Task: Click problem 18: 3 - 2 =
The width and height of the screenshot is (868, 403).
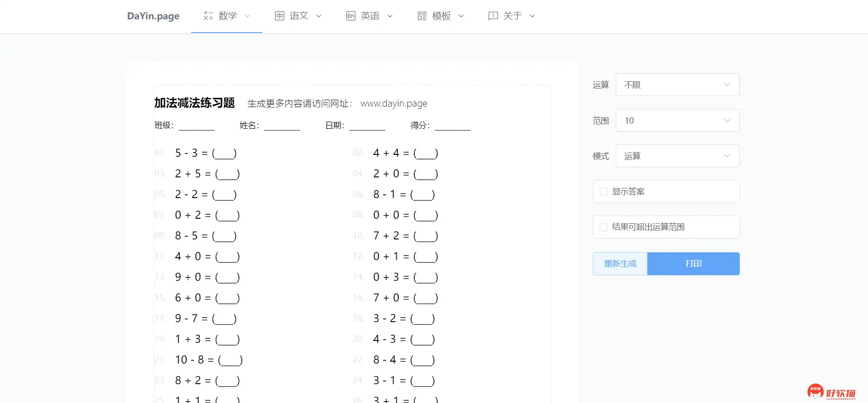Action: tap(404, 318)
